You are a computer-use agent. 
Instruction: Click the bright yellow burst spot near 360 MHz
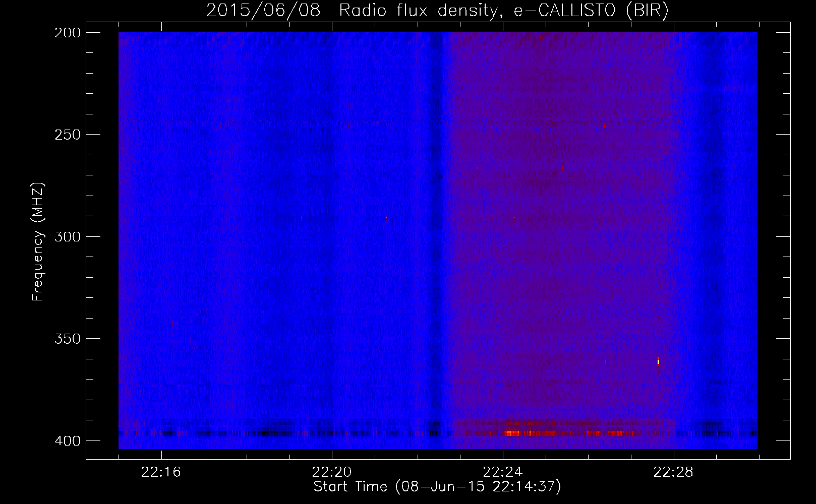[x=658, y=361]
